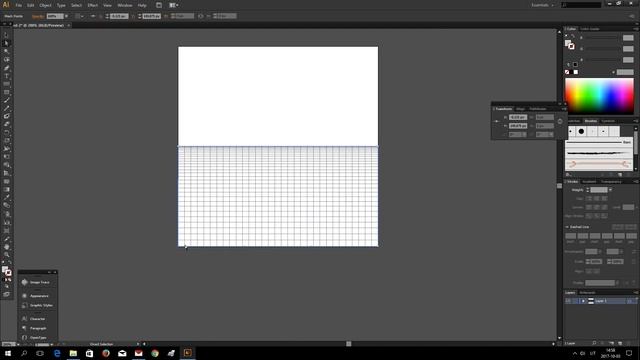Open the brush libraries menu icon
The width and height of the screenshot is (640, 360).
click(x=569, y=174)
